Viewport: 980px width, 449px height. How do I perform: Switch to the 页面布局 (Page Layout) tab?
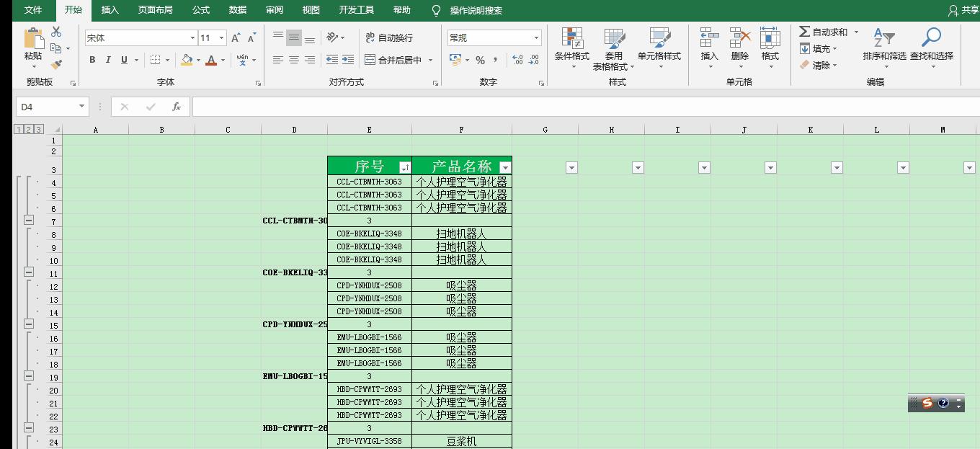coord(156,10)
